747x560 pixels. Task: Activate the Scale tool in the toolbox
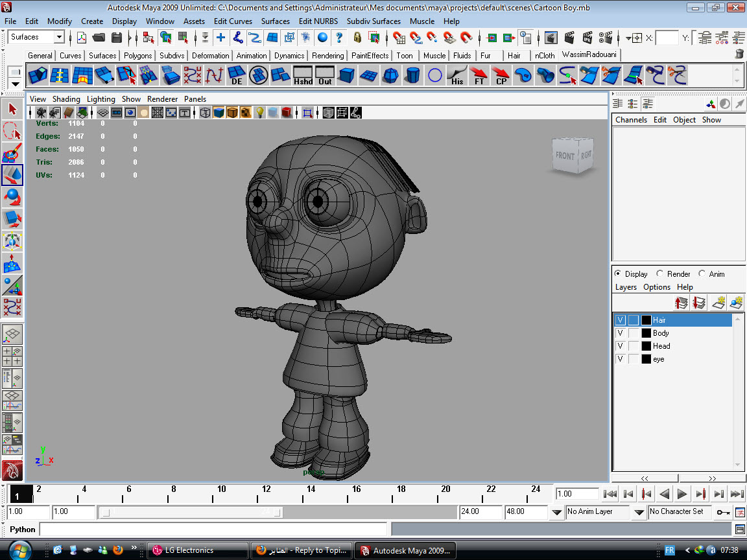(12, 219)
